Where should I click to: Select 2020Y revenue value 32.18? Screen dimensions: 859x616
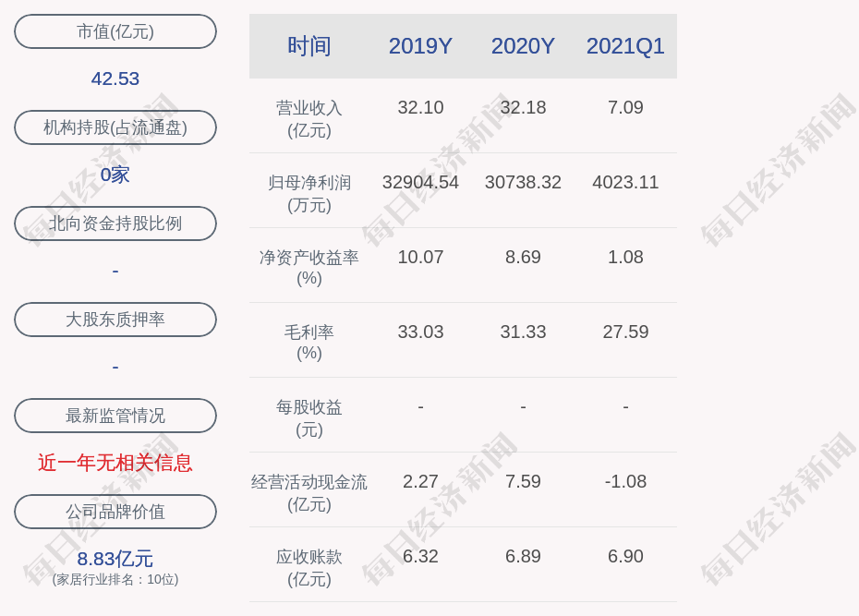523,107
